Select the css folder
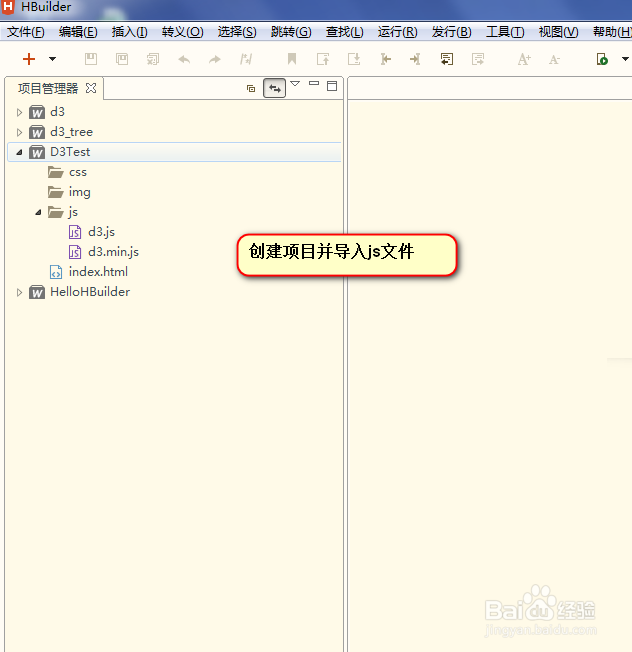Viewport: 632px width, 652px height. coord(78,172)
